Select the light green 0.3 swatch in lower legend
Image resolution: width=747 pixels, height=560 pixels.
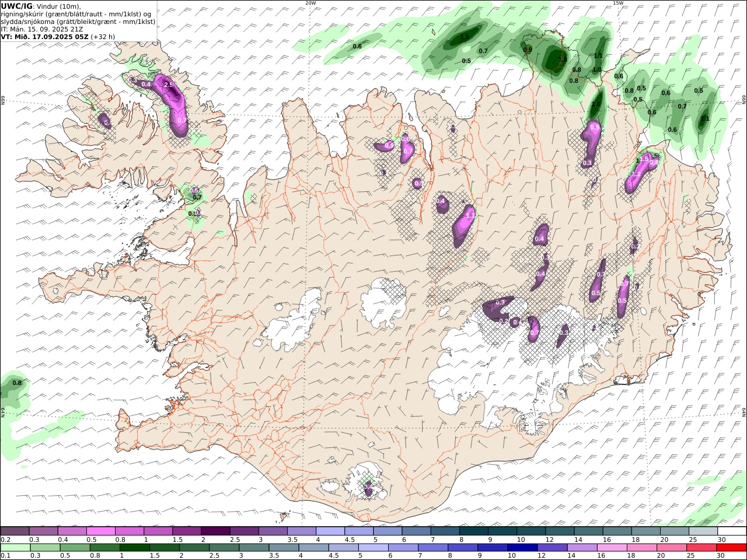pos(46,548)
